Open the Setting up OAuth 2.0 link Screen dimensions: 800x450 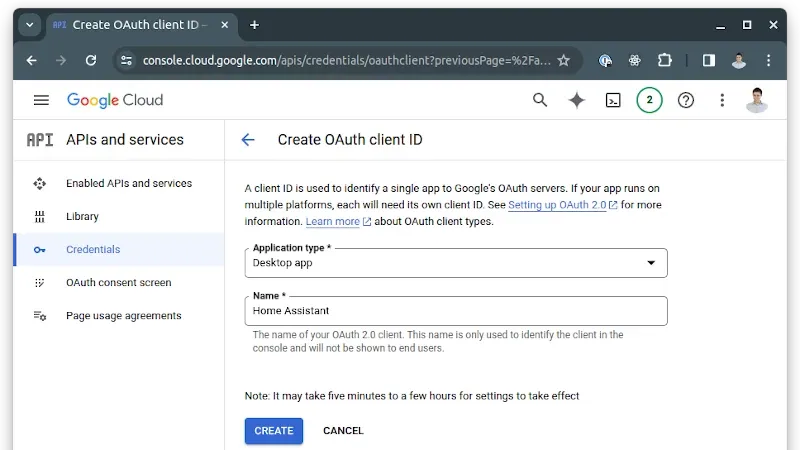[x=557, y=205]
